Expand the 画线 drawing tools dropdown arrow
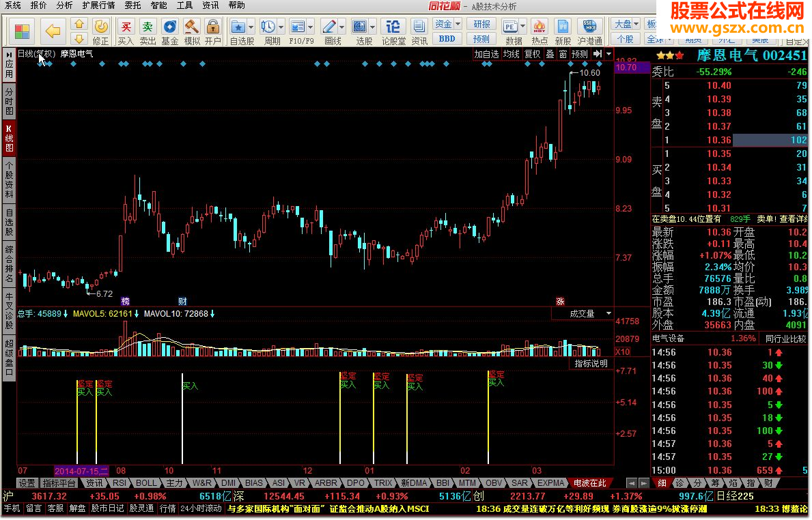The image size is (812, 520). coord(341,27)
